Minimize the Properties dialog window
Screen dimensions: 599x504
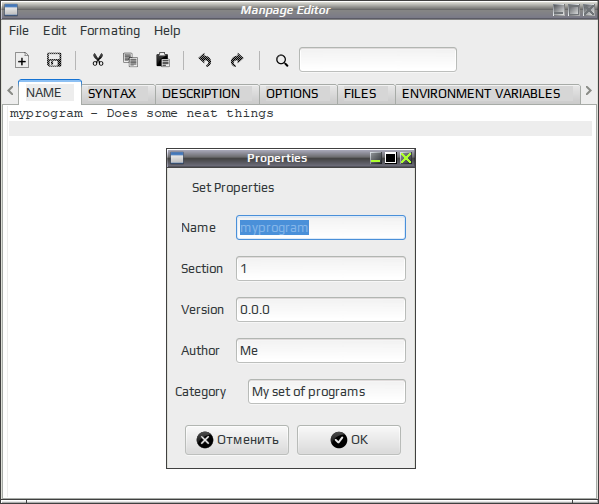[376, 158]
